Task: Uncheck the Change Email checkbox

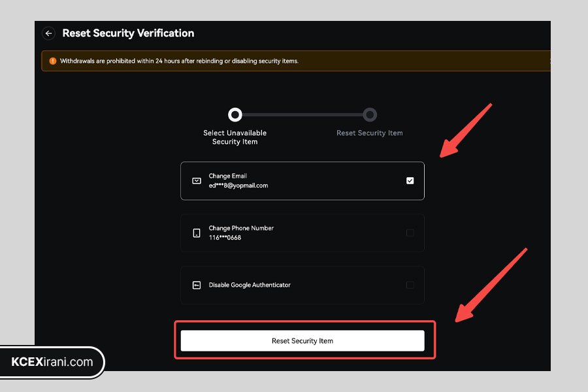Action: click(x=410, y=181)
